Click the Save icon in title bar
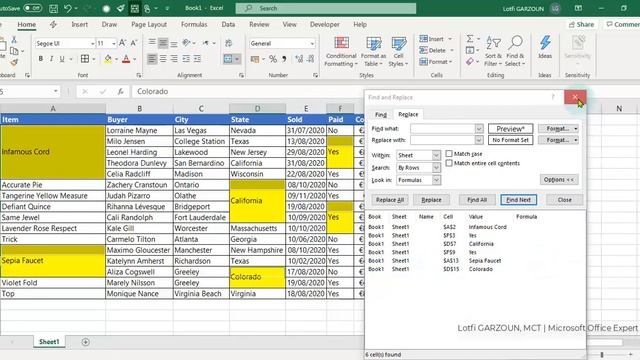The width and height of the screenshot is (640, 360). click(53, 8)
